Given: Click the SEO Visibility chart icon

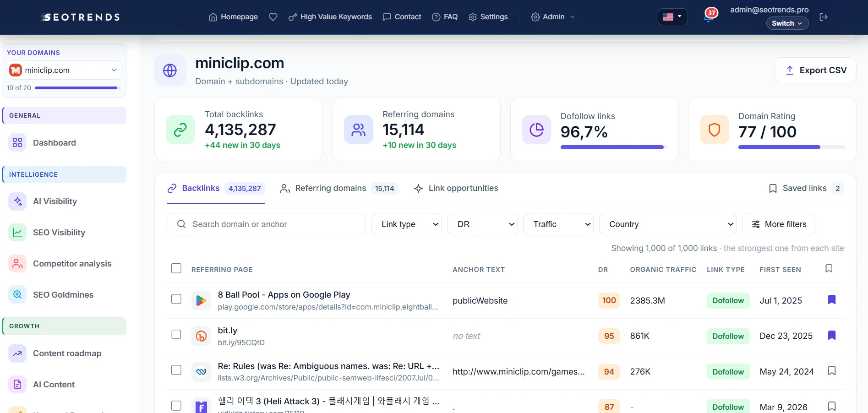Looking at the screenshot, I should point(17,233).
